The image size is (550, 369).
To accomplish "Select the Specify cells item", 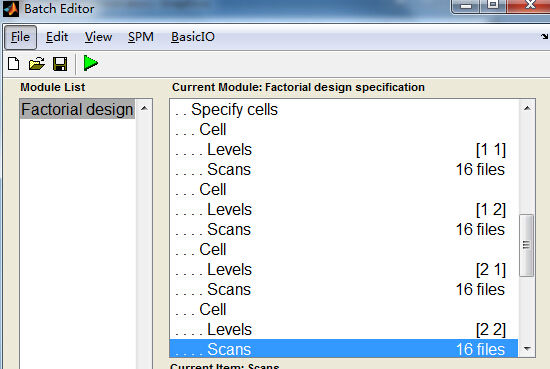I will tap(344, 109).
